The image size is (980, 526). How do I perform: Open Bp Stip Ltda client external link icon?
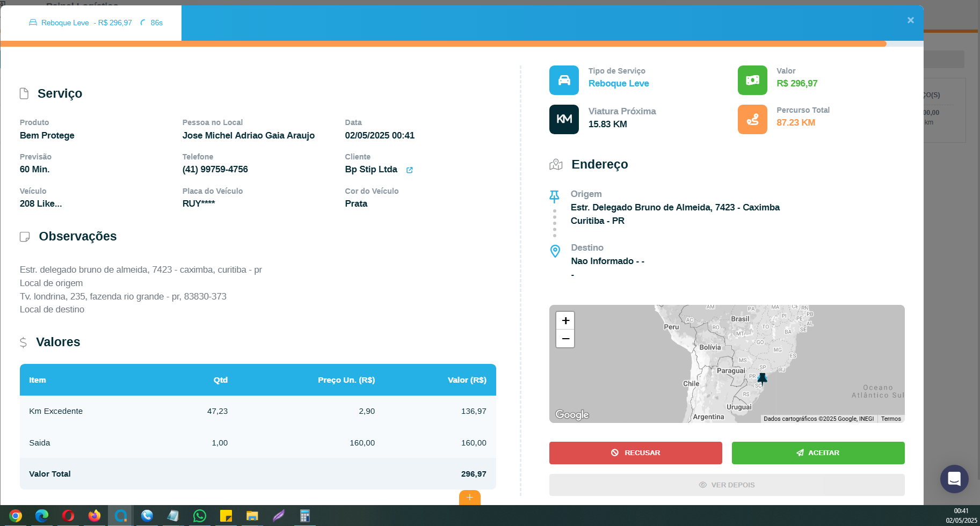pos(410,170)
